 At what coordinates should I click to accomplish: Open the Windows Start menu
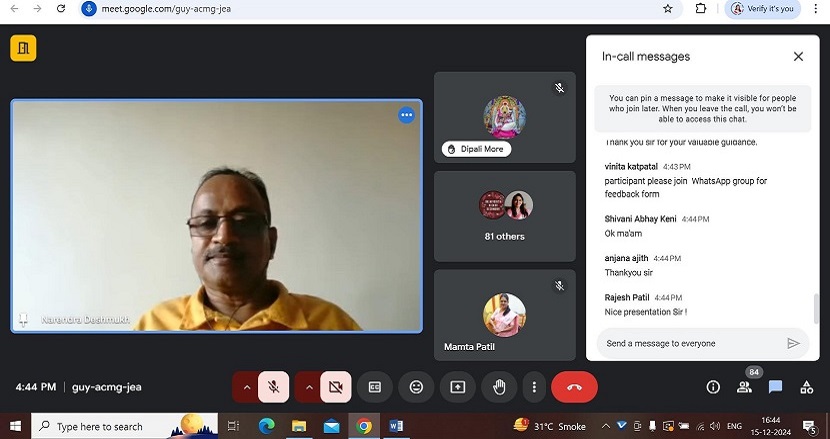point(15,426)
